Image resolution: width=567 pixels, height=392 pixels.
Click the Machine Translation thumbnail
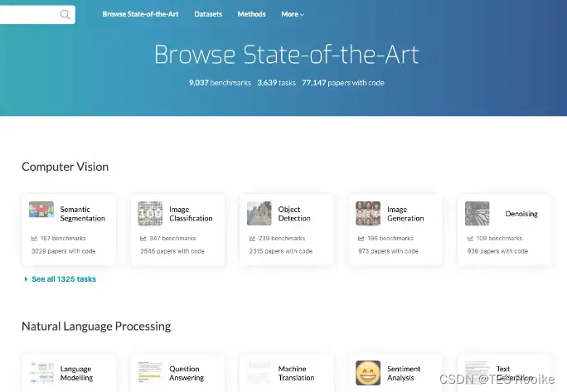(259, 373)
